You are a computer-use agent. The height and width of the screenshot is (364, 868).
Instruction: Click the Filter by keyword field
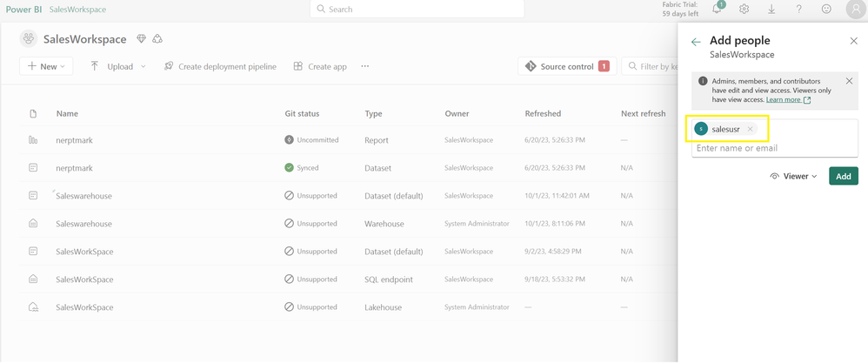651,66
